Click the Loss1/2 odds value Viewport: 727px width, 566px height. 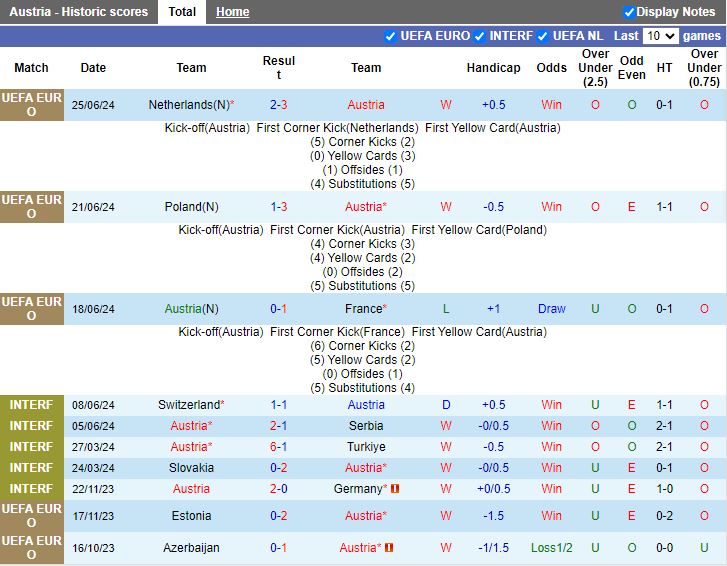pos(551,547)
